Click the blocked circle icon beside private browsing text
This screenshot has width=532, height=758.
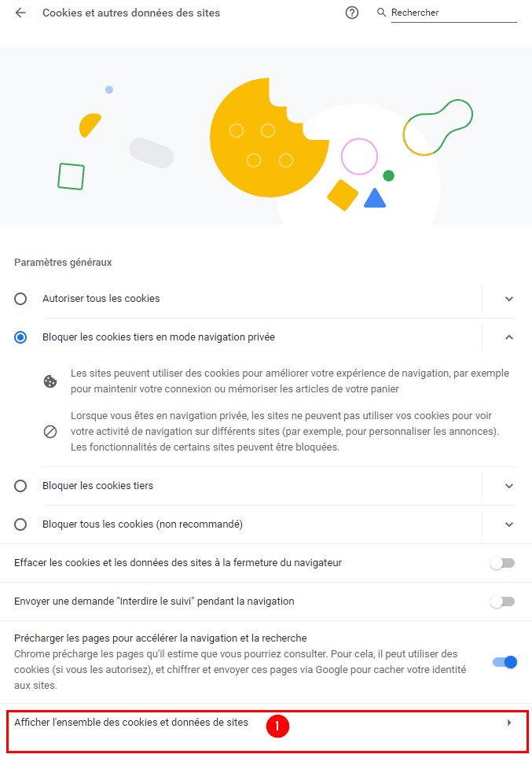click(x=50, y=432)
